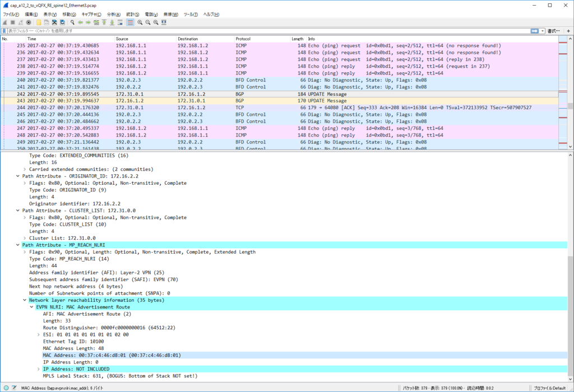Viewport: 574px width, 392px height.
Task: Expand ESI: 01 01 01 01 01 01 01 02 00
Action: pyautogui.click(x=39, y=334)
